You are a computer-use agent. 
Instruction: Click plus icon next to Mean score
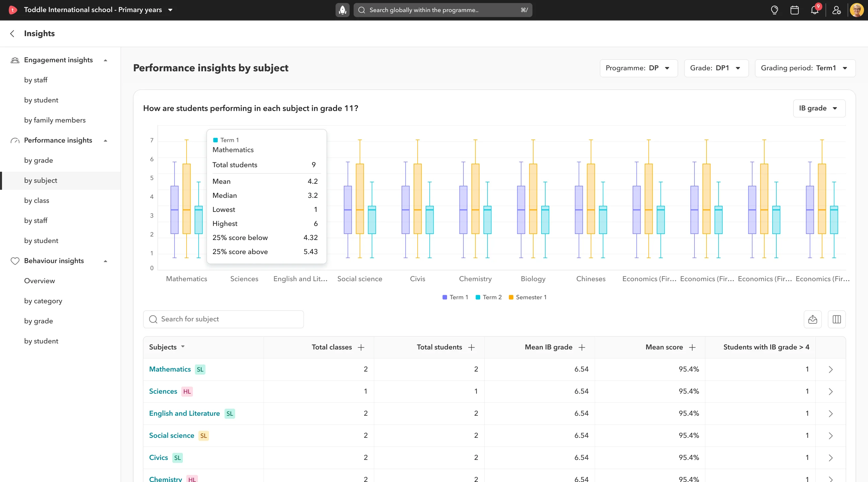(692, 347)
